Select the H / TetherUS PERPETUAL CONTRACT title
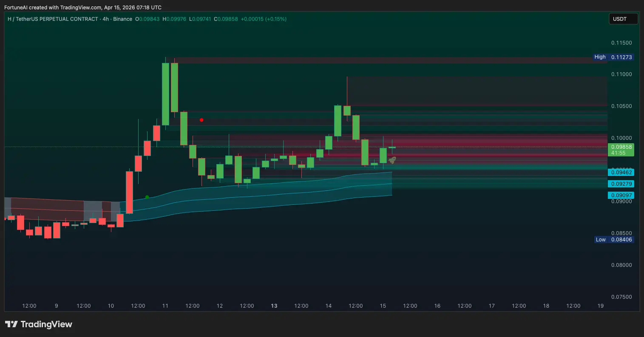This screenshot has height=337, width=644. tap(53, 19)
